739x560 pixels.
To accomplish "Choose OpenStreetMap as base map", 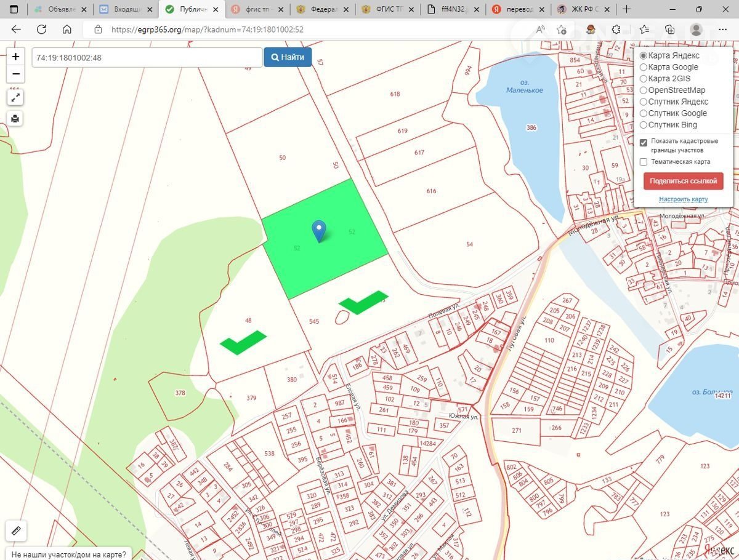I will pyautogui.click(x=644, y=90).
